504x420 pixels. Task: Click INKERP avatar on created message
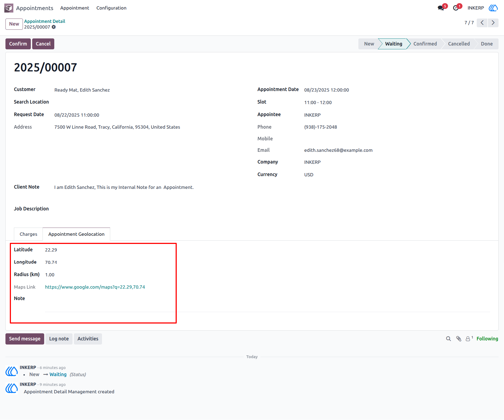[12, 388]
